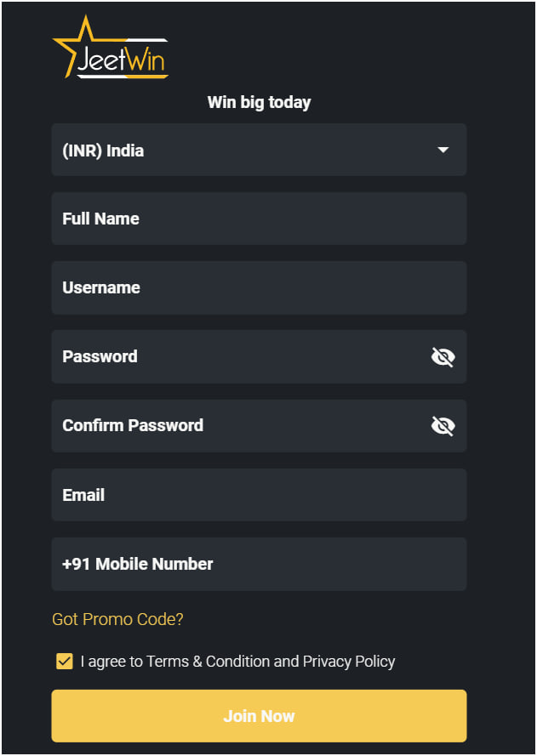Show password using Password field eye icon
The image size is (537, 756).
point(443,357)
